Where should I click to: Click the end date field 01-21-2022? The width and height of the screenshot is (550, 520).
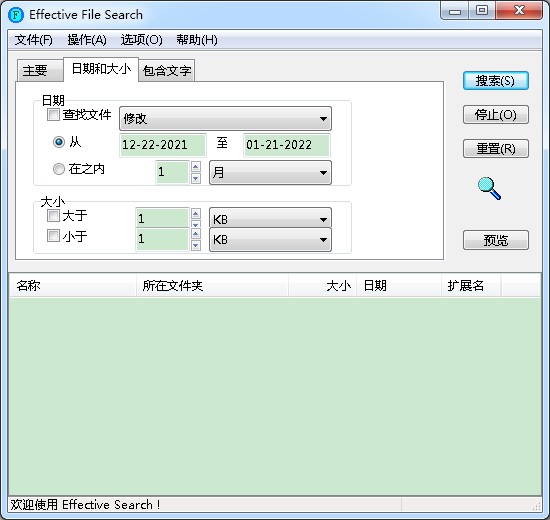287,145
